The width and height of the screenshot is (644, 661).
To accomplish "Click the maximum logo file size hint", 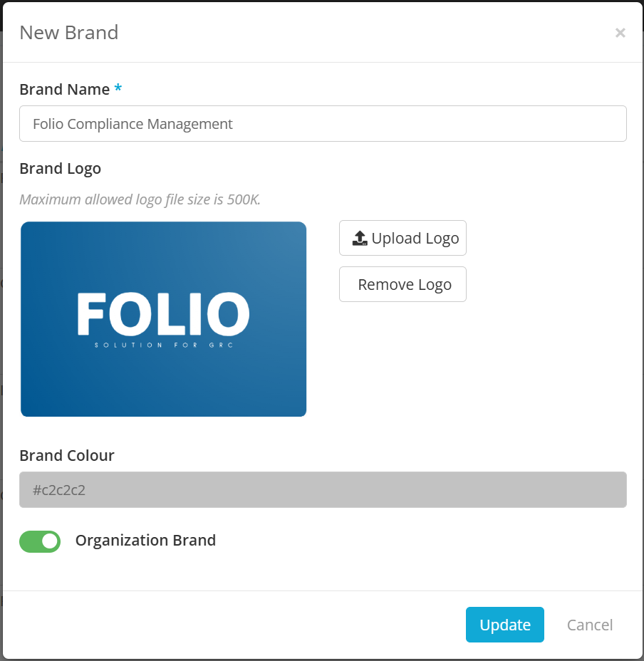I will (140, 199).
